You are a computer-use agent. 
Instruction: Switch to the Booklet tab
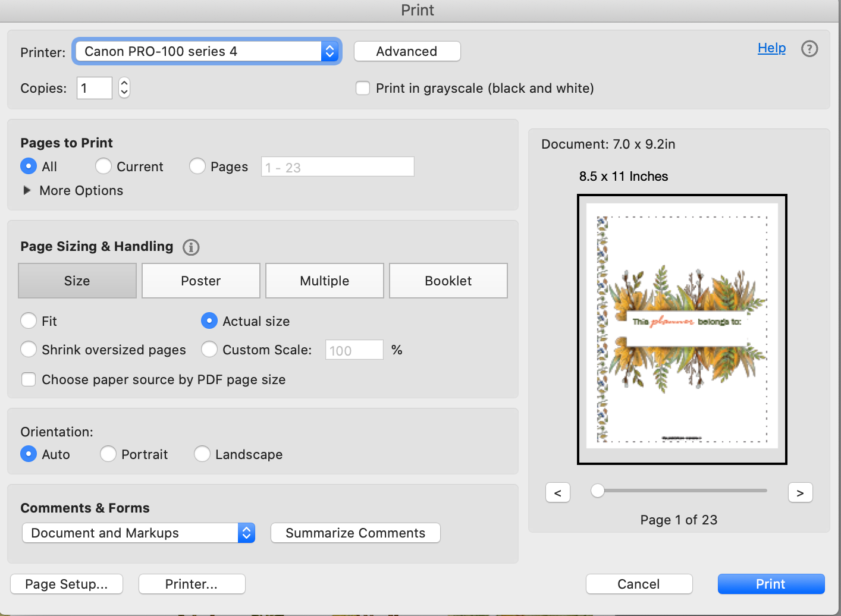pyautogui.click(x=448, y=281)
